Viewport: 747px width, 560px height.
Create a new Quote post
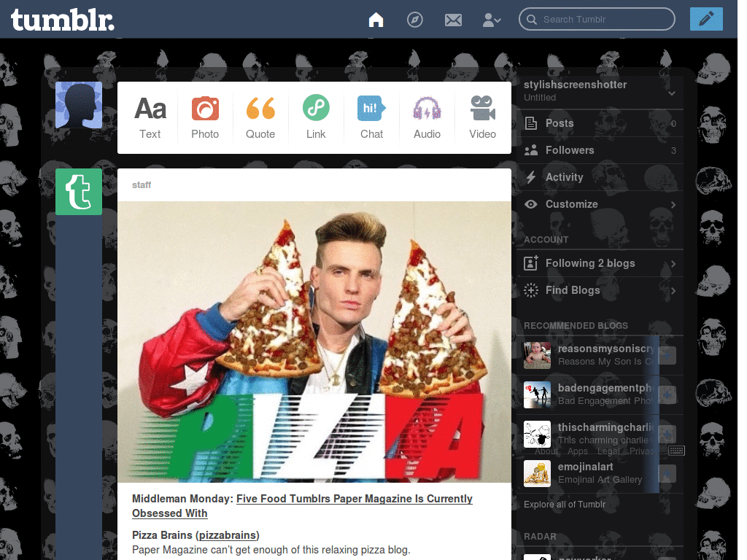pos(260,117)
